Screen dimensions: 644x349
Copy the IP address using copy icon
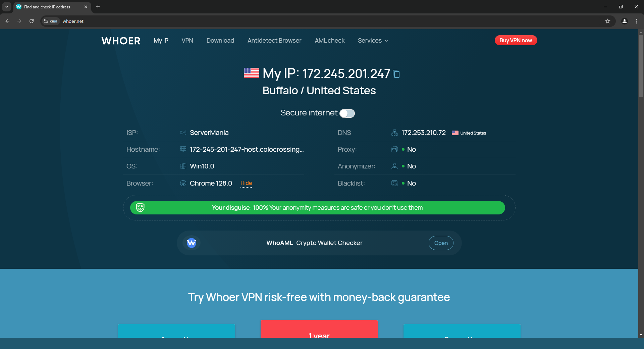[x=396, y=74]
